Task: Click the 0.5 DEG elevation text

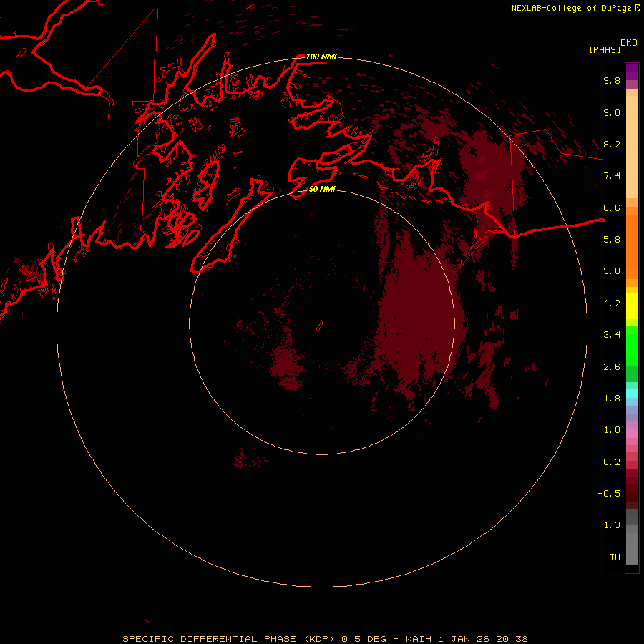Action: point(364,639)
